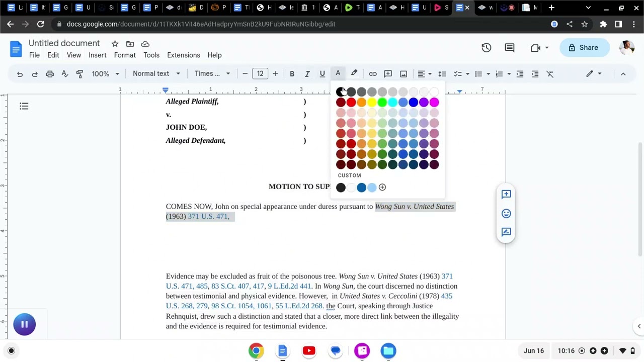Click the Add comment icon in toolbar
This screenshot has width=644, height=362.
(388, 74)
